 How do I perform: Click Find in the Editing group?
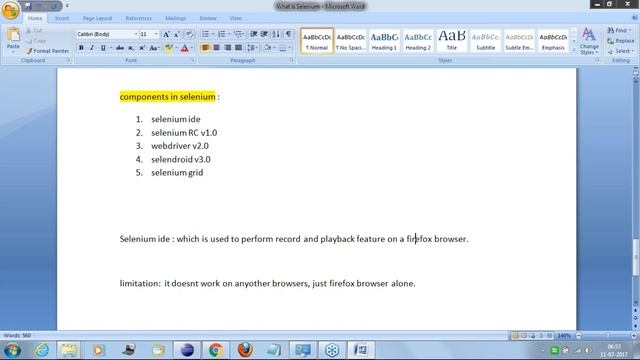tap(619, 31)
